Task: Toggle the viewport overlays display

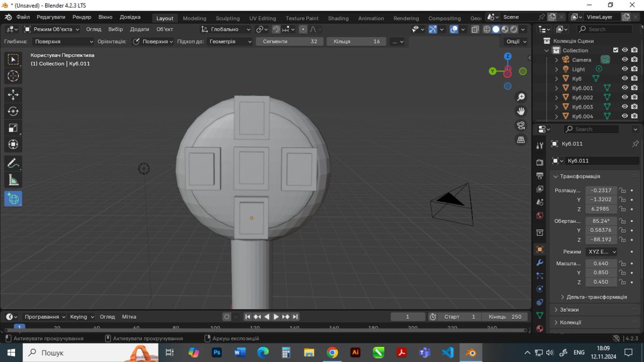Action: pyautogui.click(x=454, y=30)
